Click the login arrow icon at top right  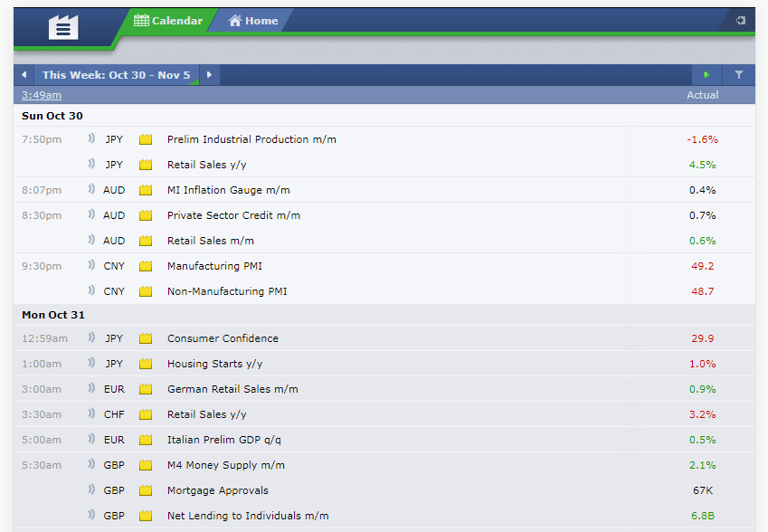741,21
